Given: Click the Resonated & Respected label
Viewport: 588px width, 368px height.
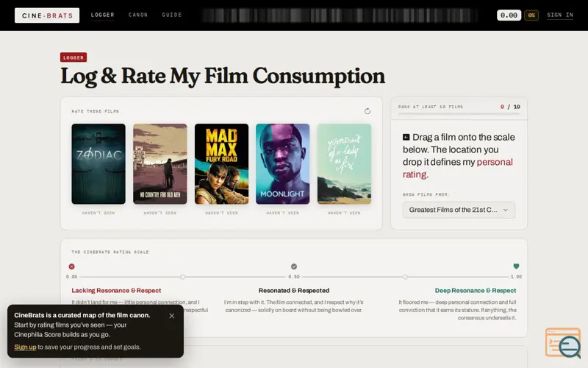Looking at the screenshot, I should coord(294,291).
